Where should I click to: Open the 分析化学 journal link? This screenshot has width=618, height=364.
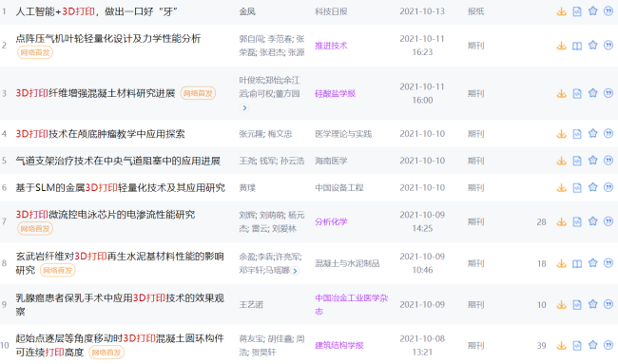coord(331,221)
